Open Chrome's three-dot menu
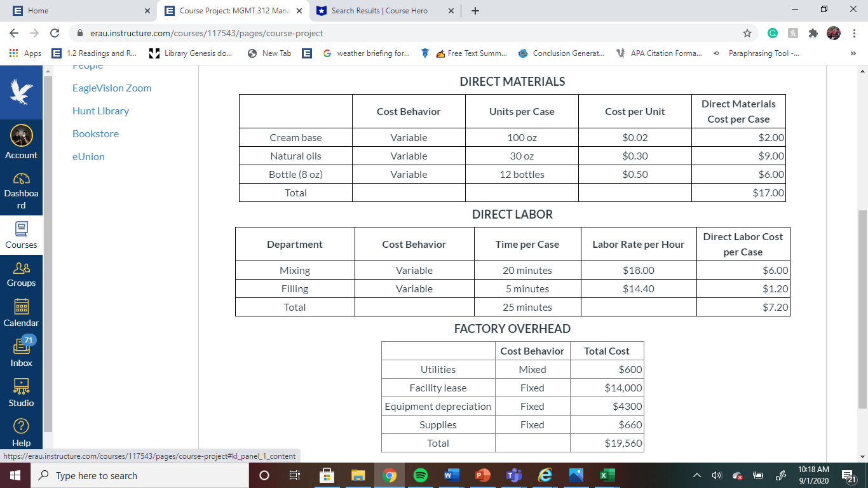The image size is (868, 488). click(853, 32)
